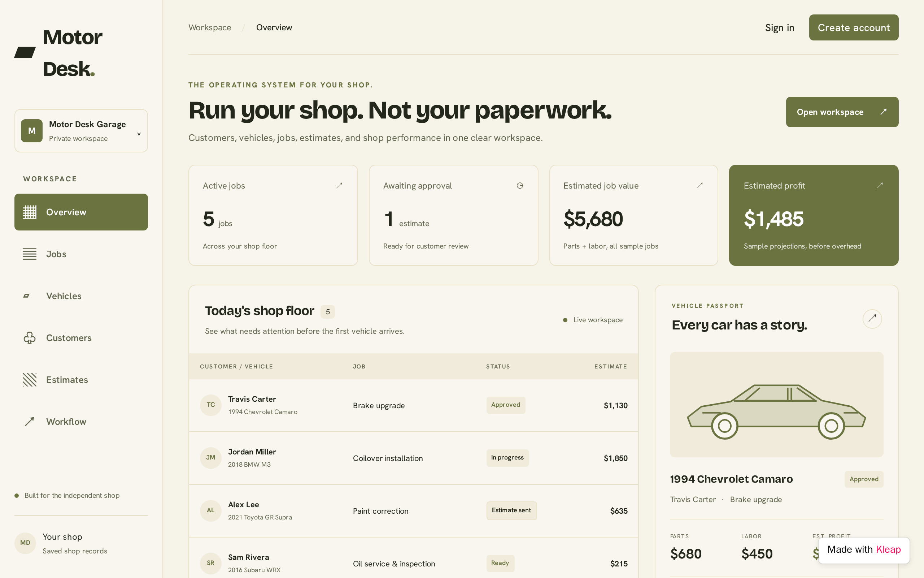The height and width of the screenshot is (578, 924).
Task: Click the Customers club icon in sidebar
Action: 29,338
